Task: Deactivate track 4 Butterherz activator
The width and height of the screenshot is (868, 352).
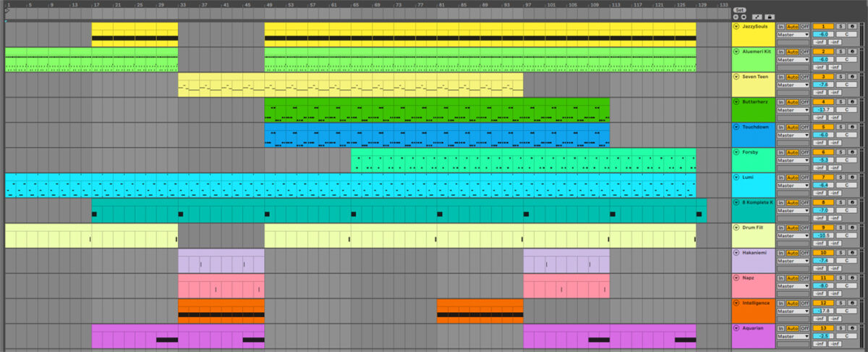Action: (x=823, y=101)
